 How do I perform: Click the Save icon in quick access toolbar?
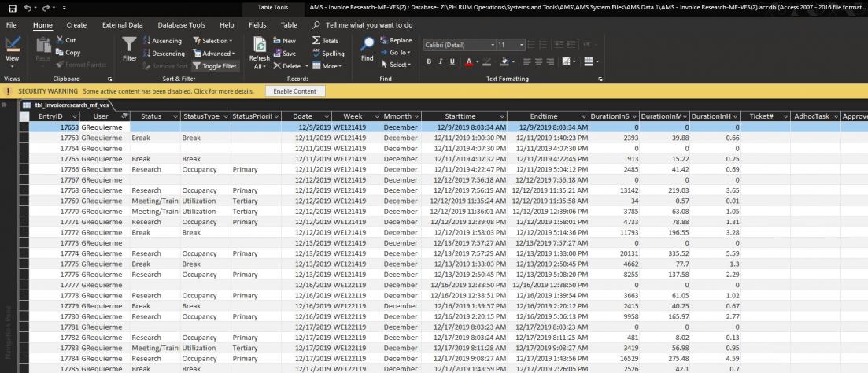tap(11, 8)
